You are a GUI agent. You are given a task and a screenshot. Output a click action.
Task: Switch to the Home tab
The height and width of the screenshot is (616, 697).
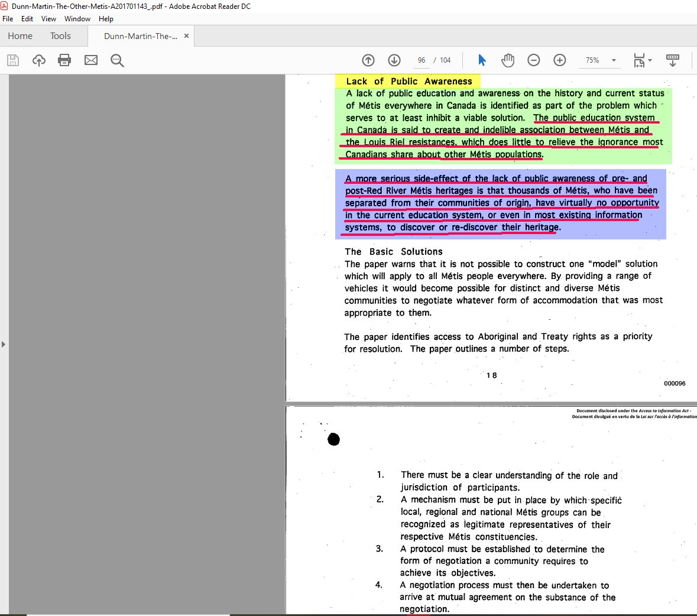click(20, 36)
